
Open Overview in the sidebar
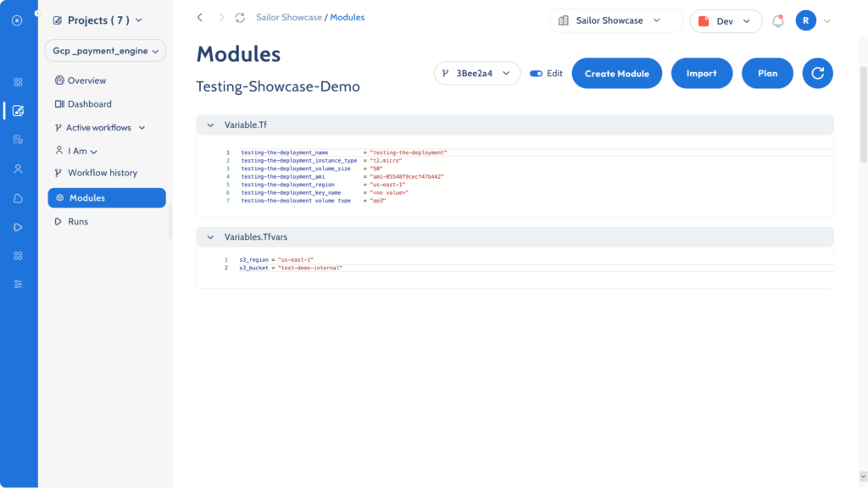pos(81,80)
